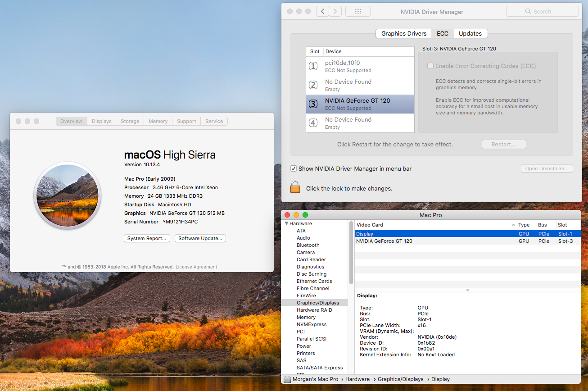Select ATA in the hardware sidebar
The width and height of the screenshot is (588, 391).
[301, 231]
